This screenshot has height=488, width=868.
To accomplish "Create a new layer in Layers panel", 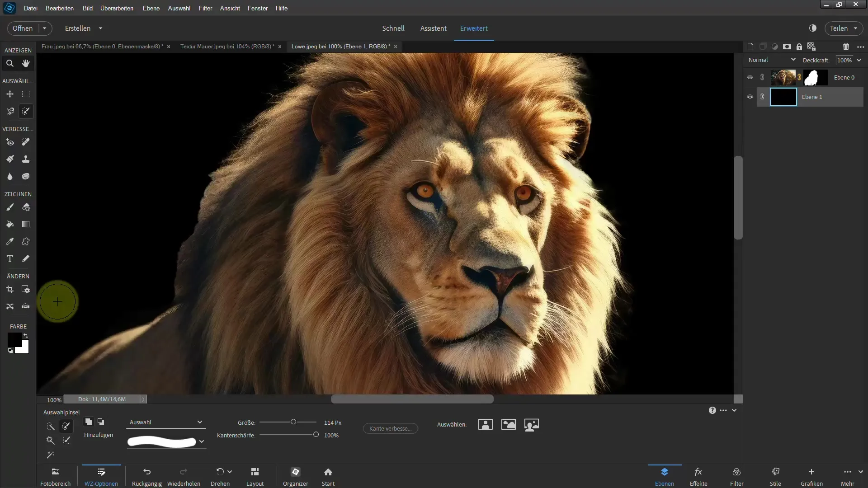I will (x=750, y=47).
